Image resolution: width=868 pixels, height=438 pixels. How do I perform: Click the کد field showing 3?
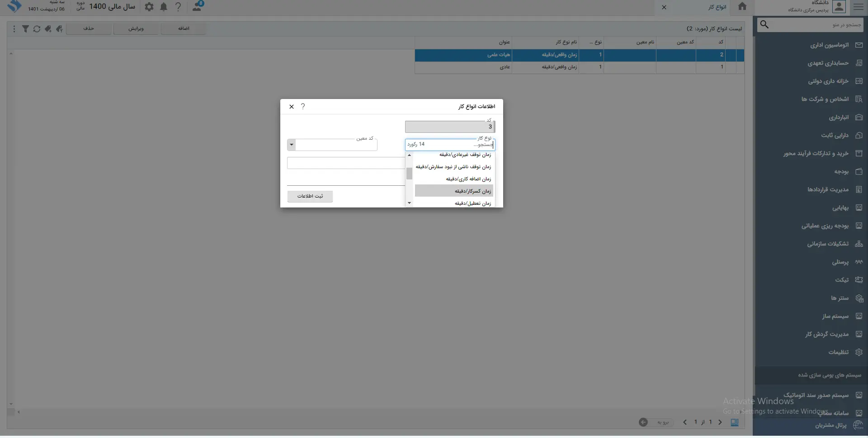pyautogui.click(x=450, y=127)
